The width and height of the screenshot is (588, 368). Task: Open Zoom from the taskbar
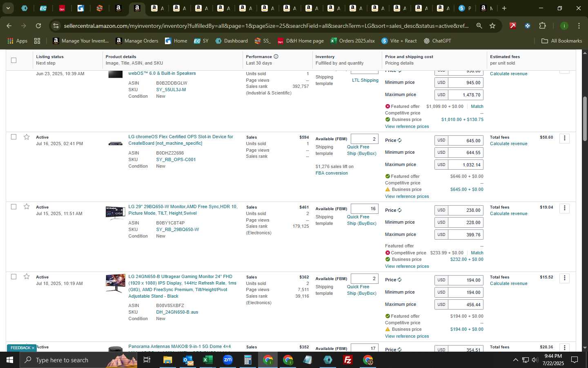coord(228,360)
